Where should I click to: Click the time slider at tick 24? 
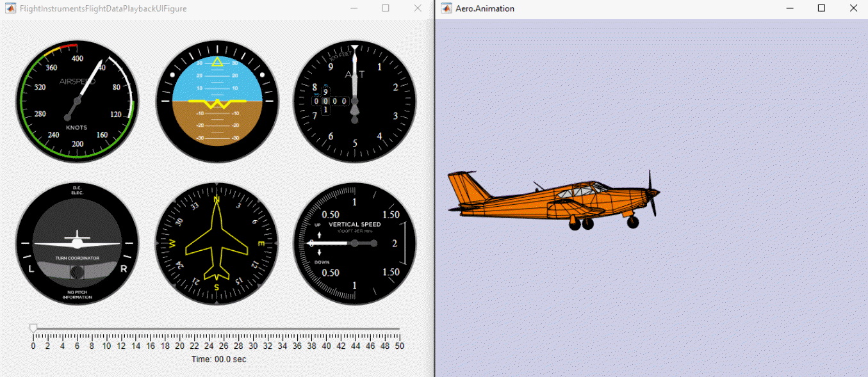(209, 329)
